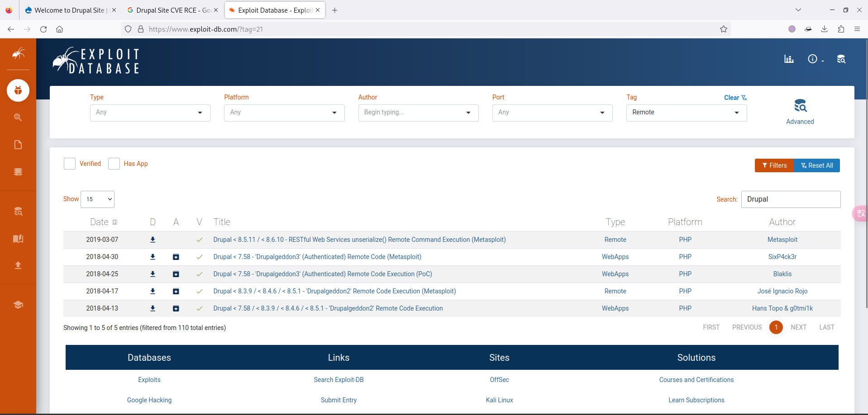This screenshot has width=868, height=415.
Task: Open the floating translate widget at right edge
Action: pos(860,213)
